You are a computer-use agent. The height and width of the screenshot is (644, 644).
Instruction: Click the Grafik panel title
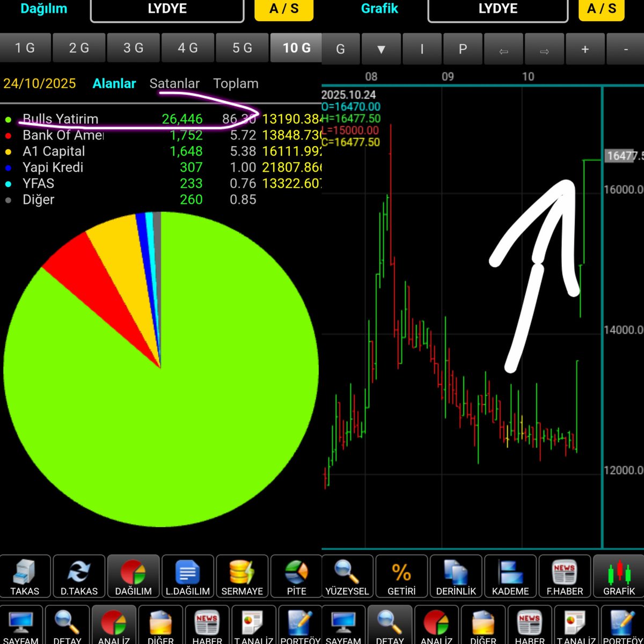pyautogui.click(x=379, y=9)
